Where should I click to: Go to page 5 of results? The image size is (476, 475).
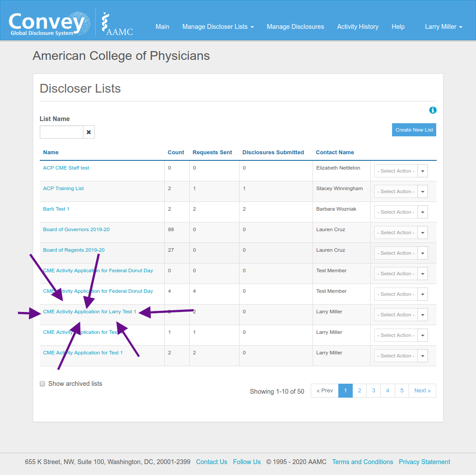(402, 391)
